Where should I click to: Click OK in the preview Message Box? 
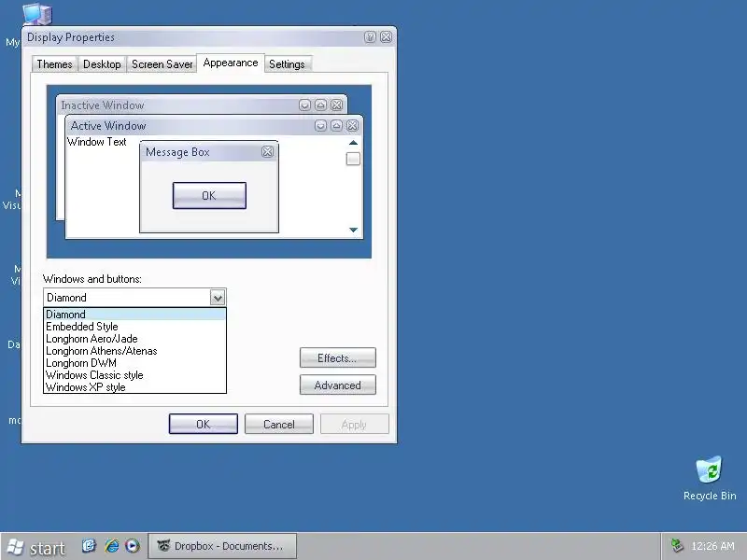[209, 196]
